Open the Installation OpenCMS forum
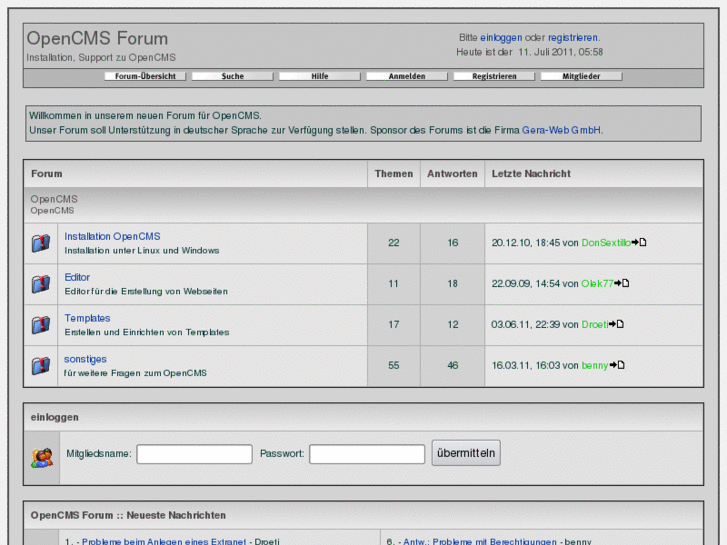Image resolution: width=727 pixels, height=545 pixels. point(112,237)
